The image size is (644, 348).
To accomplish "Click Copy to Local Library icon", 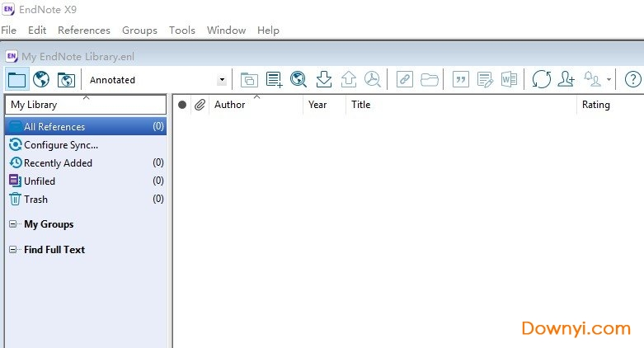I will click(249, 79).
